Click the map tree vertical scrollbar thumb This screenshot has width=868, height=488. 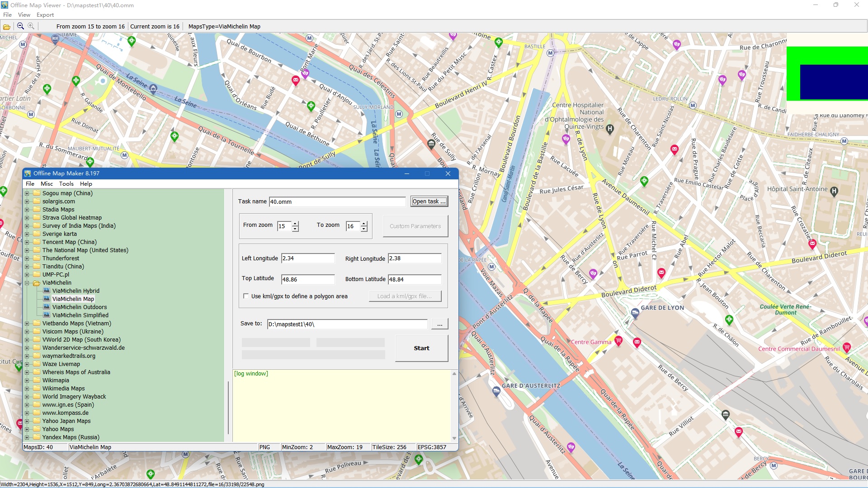pyautogui.click(x=228, y=408)
